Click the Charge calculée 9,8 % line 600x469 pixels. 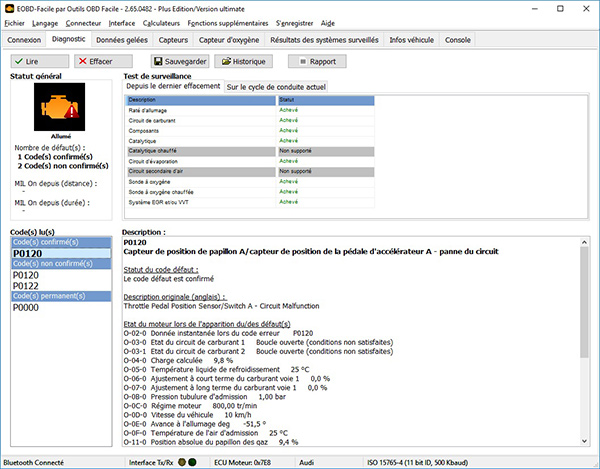click(178, 360)
